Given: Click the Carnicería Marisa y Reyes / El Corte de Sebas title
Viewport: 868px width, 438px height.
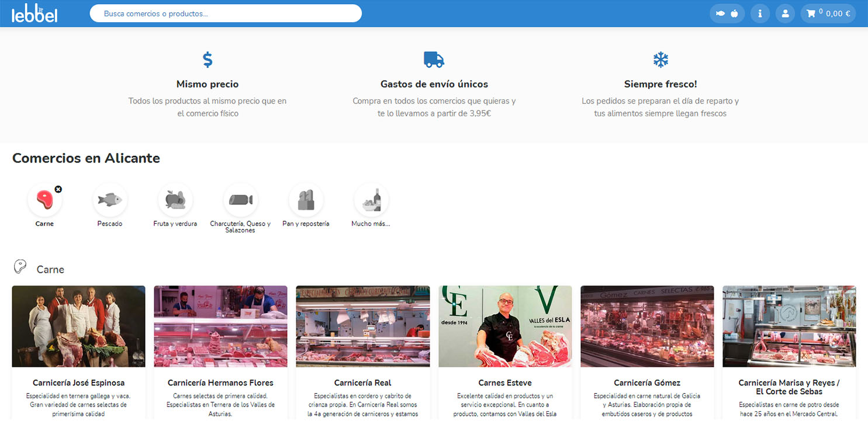Looking at the screenshot, I should coord(789,387).
